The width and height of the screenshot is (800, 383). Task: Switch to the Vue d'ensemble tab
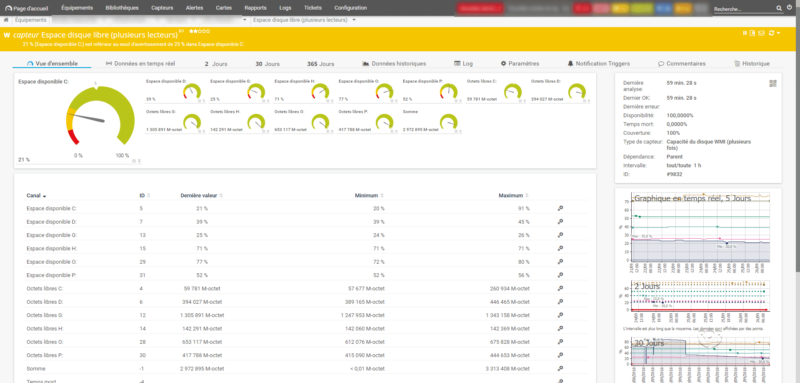tap(53, 64)
